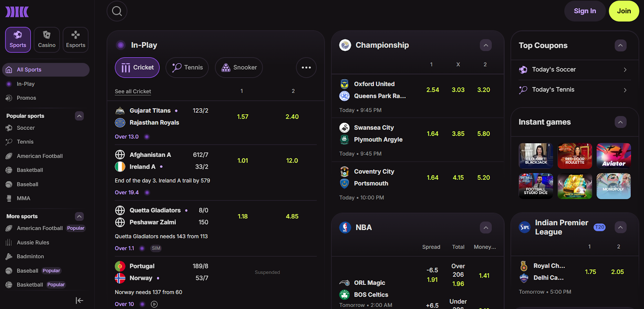Image resolution: width=644 pixels, height=309 pixels.
Task: Collapse the More sports section
Action: [79, 216]
